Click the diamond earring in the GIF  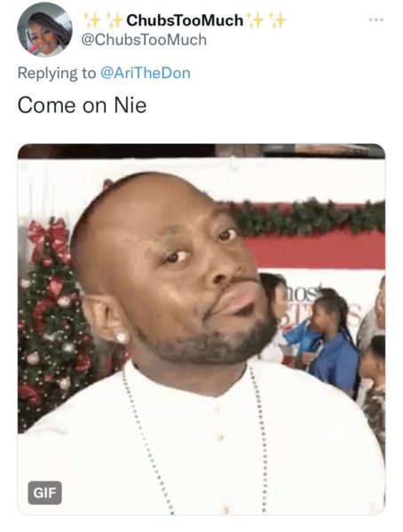(x=122, y=337)
